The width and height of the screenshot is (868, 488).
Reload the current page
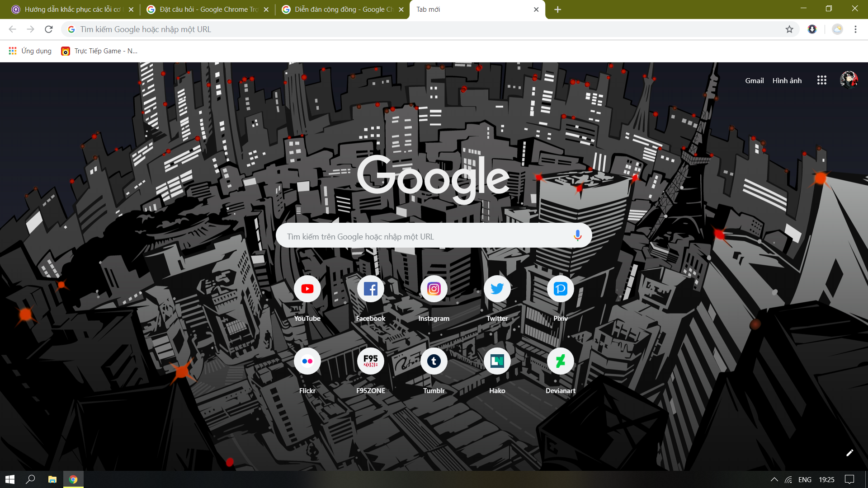pos(49,29)
